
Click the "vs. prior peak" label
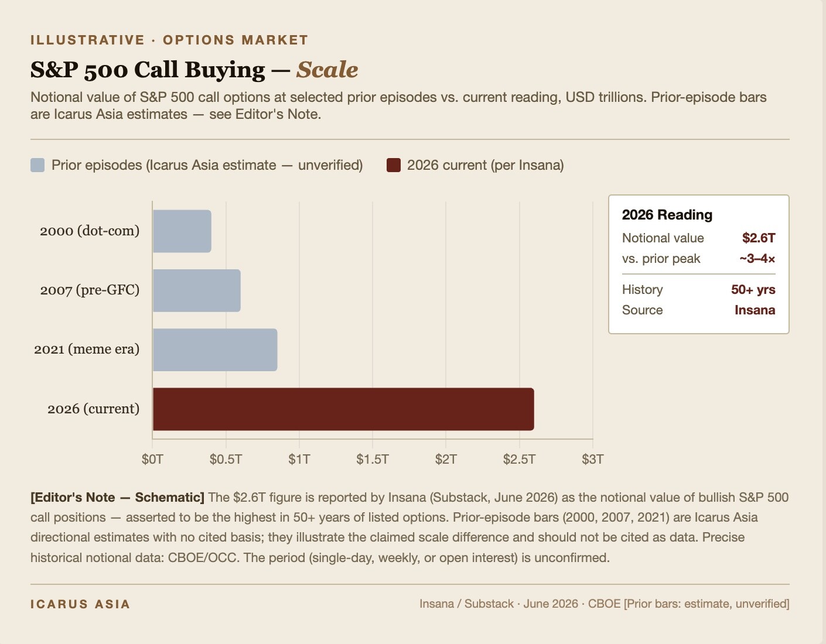click(661, 259)
